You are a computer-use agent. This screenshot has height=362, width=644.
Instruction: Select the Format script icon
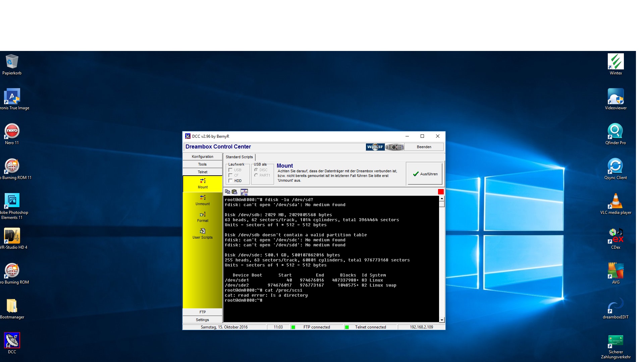203,217
